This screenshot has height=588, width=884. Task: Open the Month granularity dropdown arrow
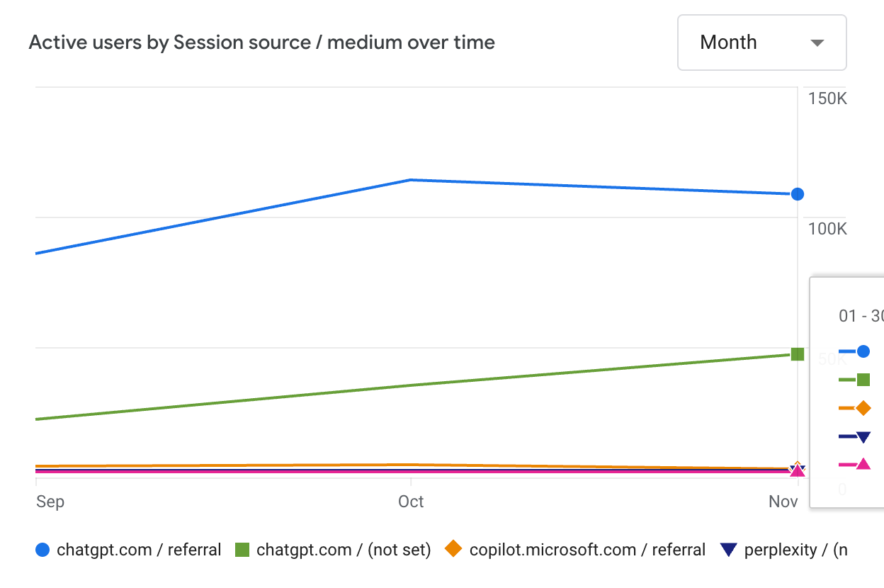pyautogui.click(x=817, y=43)
